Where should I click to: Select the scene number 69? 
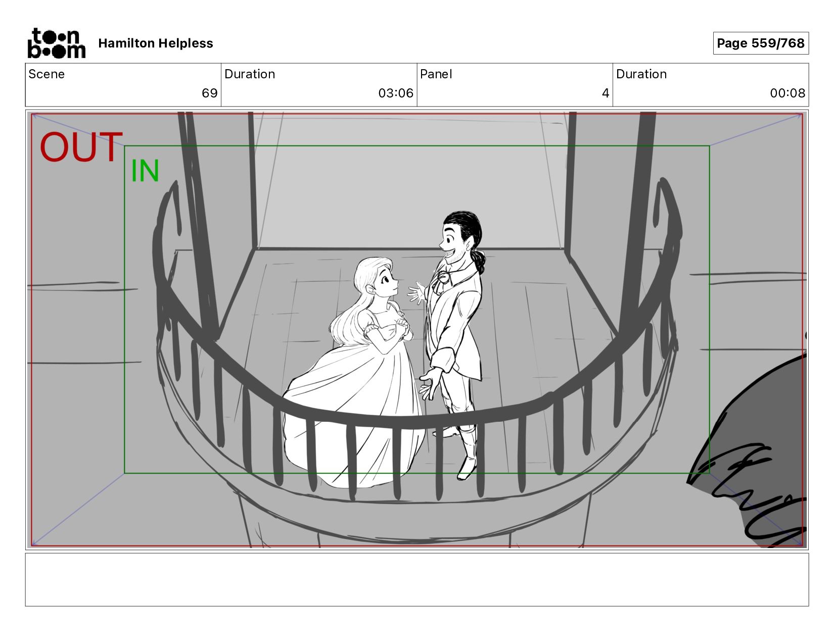[x=210, y=93]
